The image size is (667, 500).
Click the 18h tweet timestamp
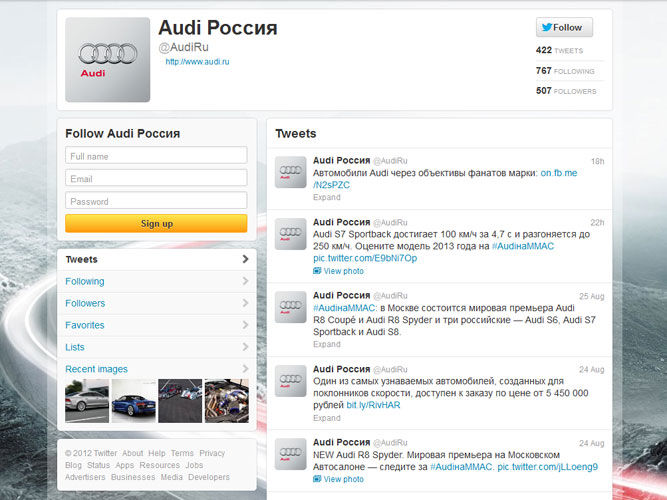click(597, 161)
